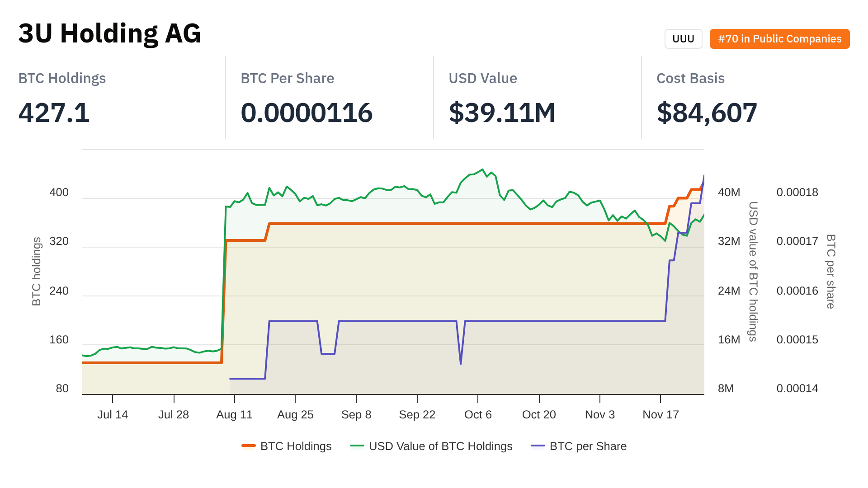
Task: Click the #70 in Public Companies badge
Action: pyautogui.click(x=779, y=39)
